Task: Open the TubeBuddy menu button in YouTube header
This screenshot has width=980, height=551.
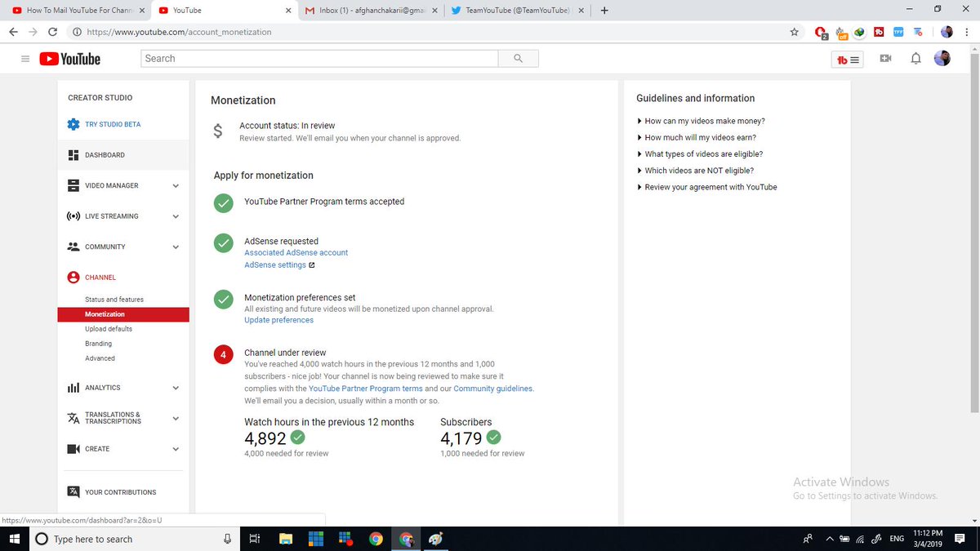Action: pos(849,60)
